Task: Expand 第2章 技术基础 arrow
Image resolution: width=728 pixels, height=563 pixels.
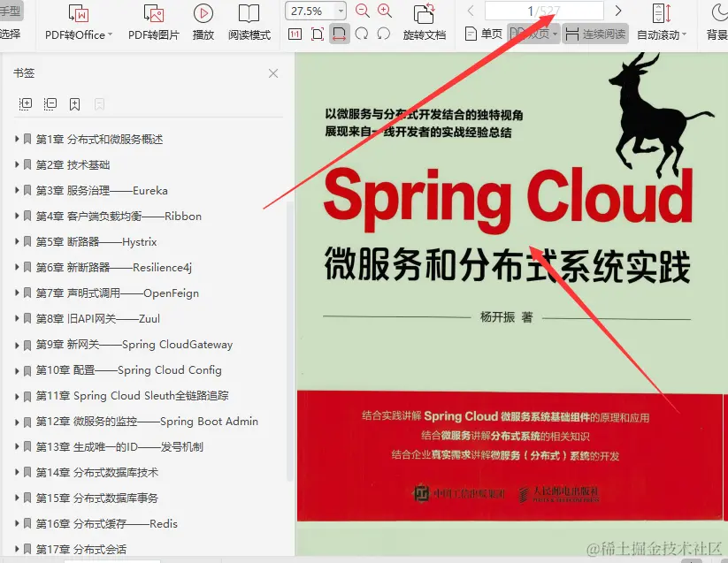Action: (17, 164)
